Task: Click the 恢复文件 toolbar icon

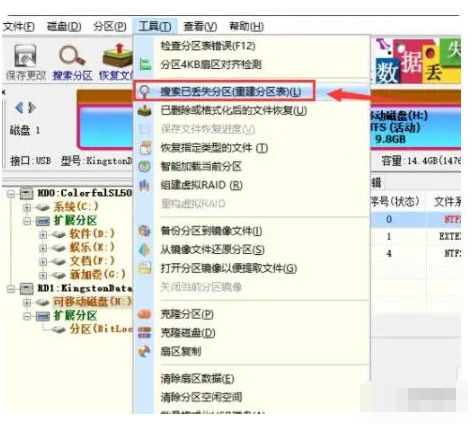Action: point(117,56)
